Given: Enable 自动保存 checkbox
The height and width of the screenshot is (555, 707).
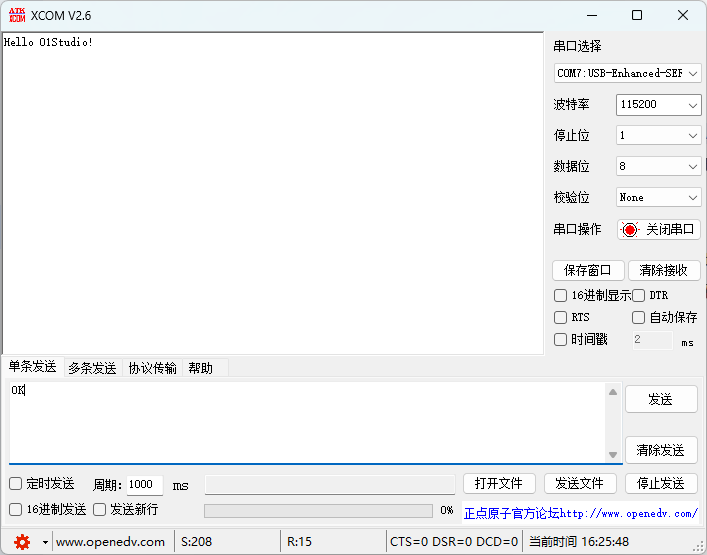Looking at the screenshot, I should (x=638, y=317).
